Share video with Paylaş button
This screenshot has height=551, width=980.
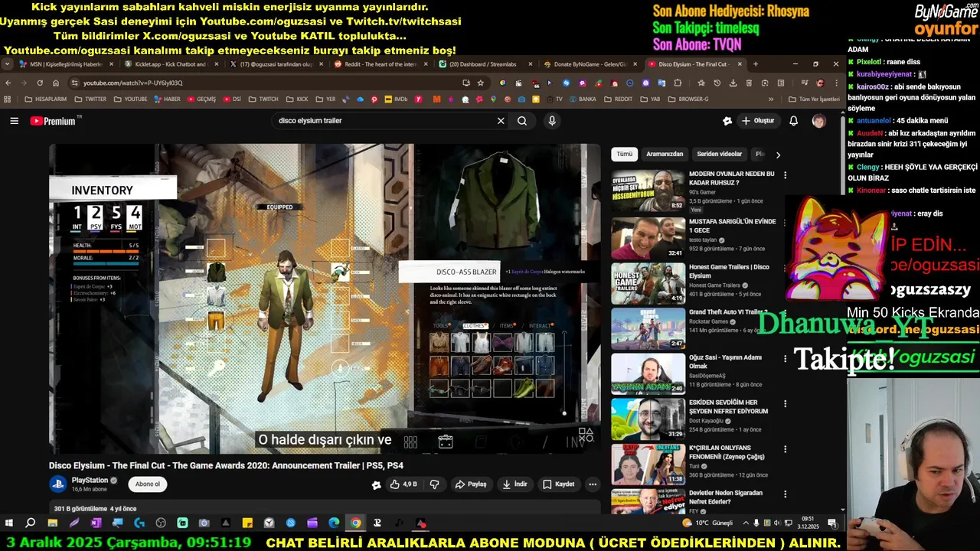coord(471,484)
